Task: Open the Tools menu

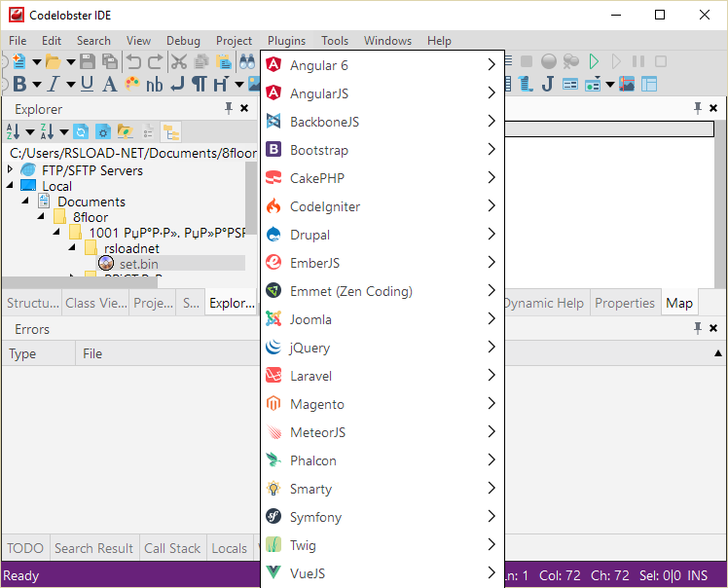Action: [335, 41]
